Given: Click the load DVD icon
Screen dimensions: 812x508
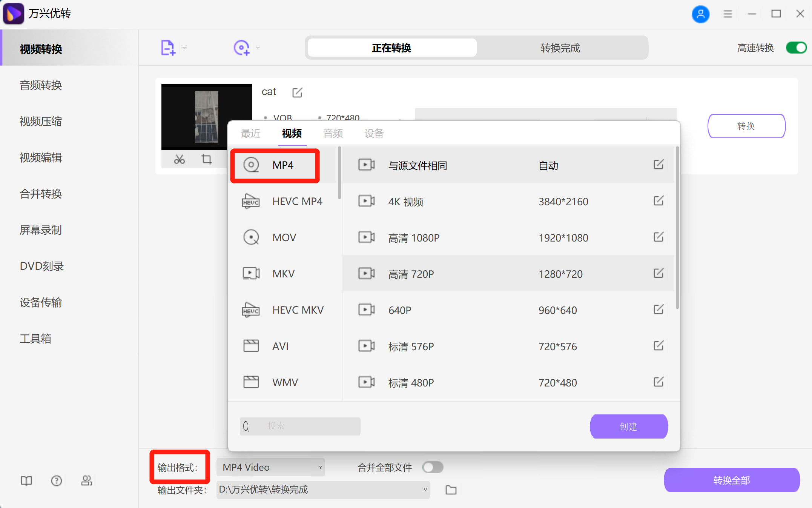Looking at the screenshot, I should pos(242,48).
